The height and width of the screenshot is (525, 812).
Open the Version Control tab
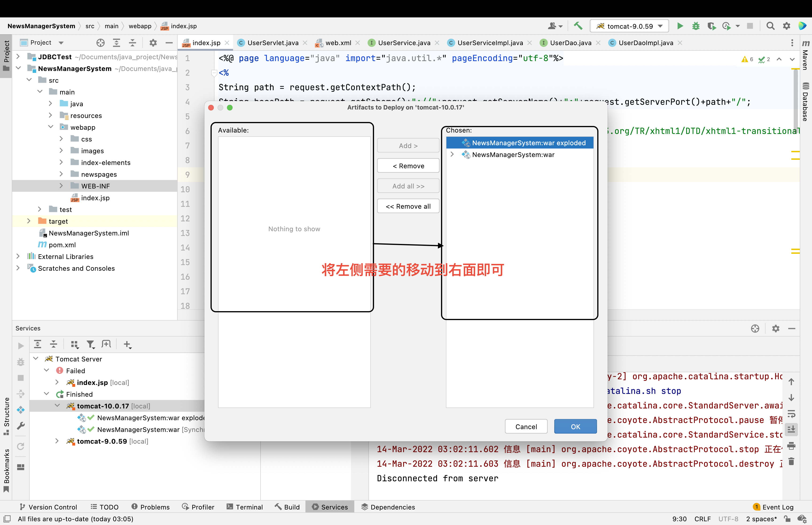tap(49, 507)
